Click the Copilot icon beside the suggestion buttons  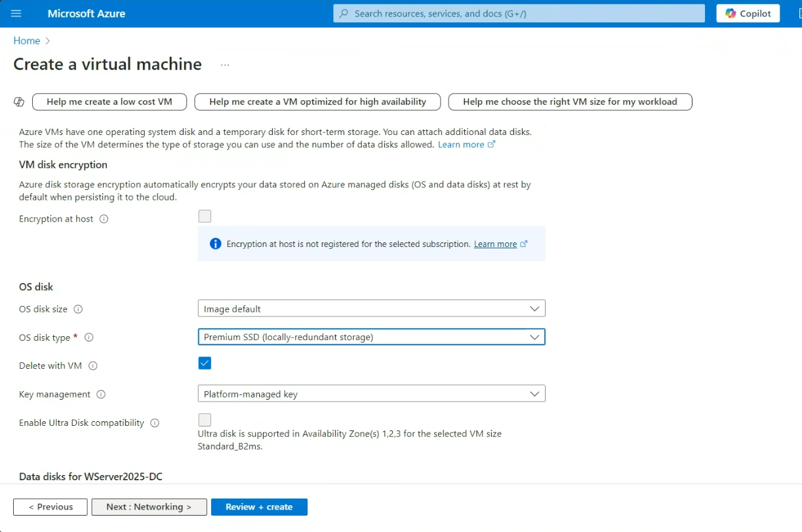(19, 102)
